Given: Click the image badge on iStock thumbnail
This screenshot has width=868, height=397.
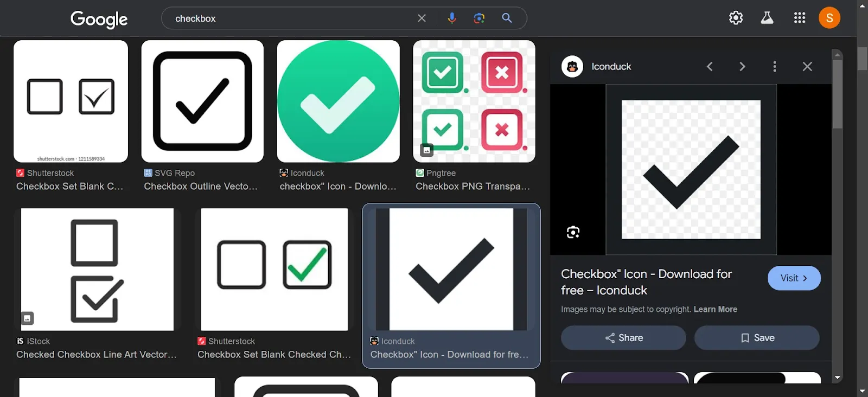Looking at the screenshot, I should [27, 318].
